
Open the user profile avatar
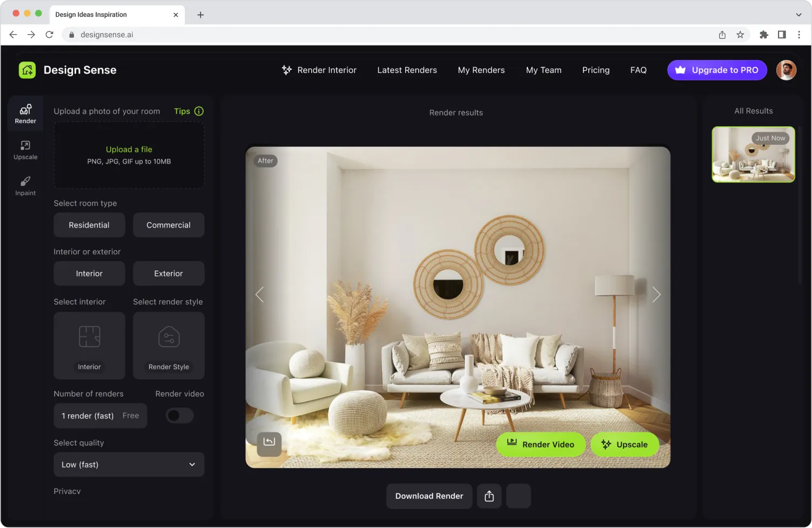[x=786, y=70]
